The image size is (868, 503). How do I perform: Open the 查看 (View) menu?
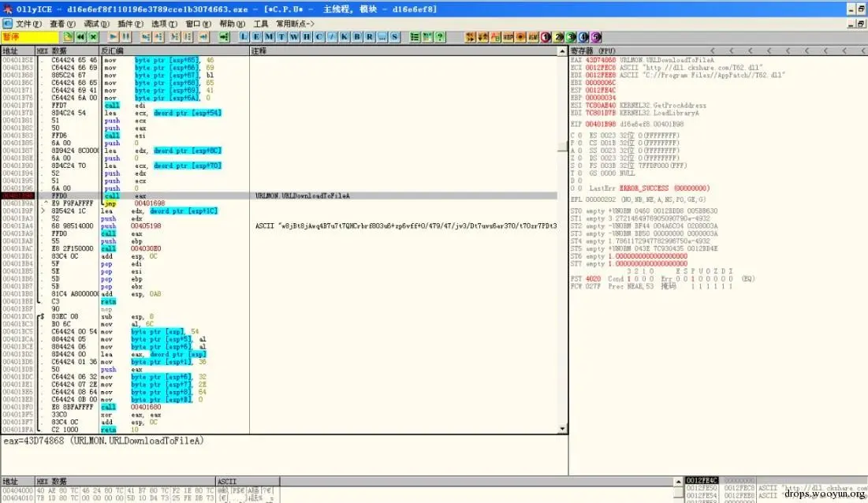62,24
